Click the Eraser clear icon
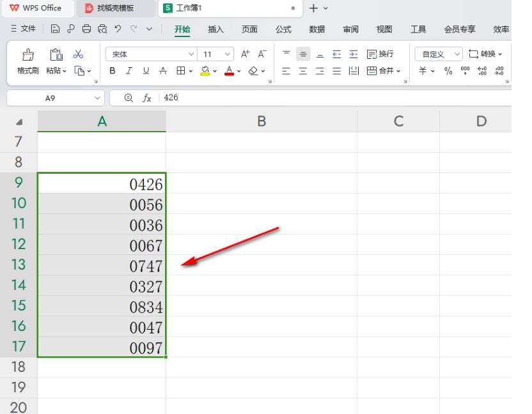 (253, 71)
